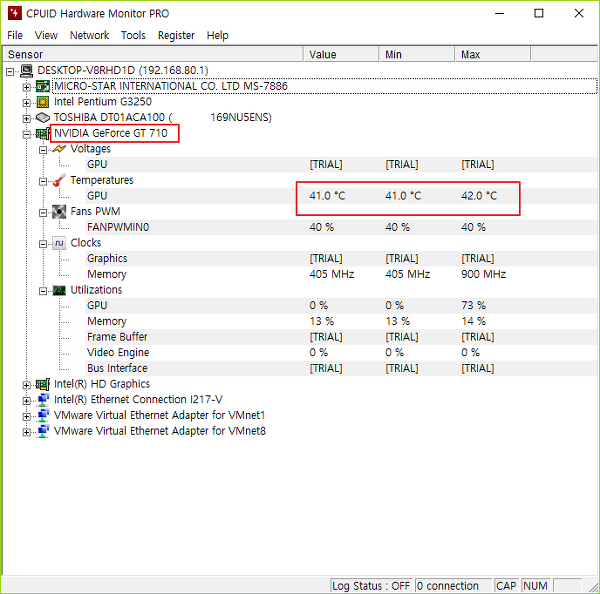Collapse the DESKTOP-V8RHD1D root node

[x=10, y=72]
